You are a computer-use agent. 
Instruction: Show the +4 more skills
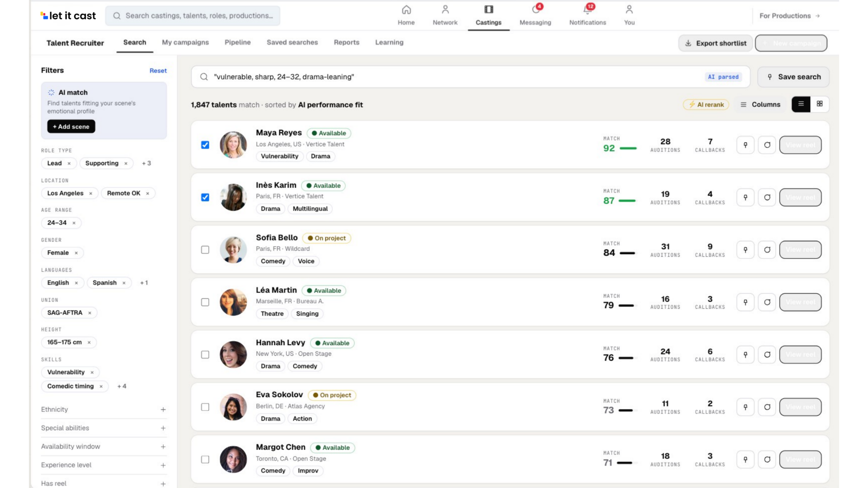pyautogui.click(x=122, y=386)
